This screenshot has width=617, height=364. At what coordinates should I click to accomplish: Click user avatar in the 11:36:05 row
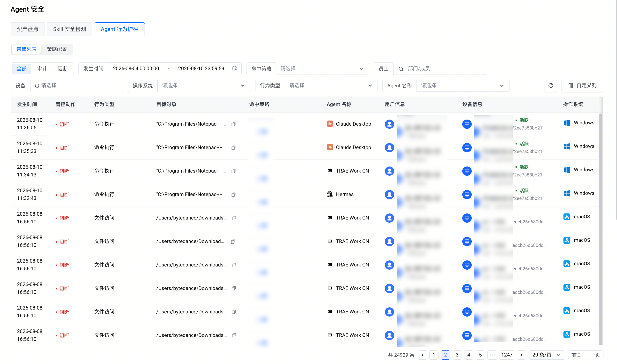point(389,124)
